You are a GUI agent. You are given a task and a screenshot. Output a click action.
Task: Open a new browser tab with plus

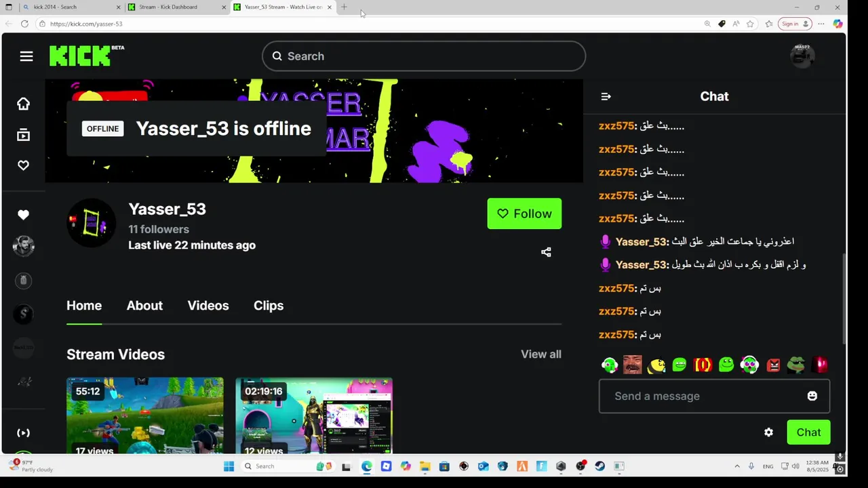point(344,7)
